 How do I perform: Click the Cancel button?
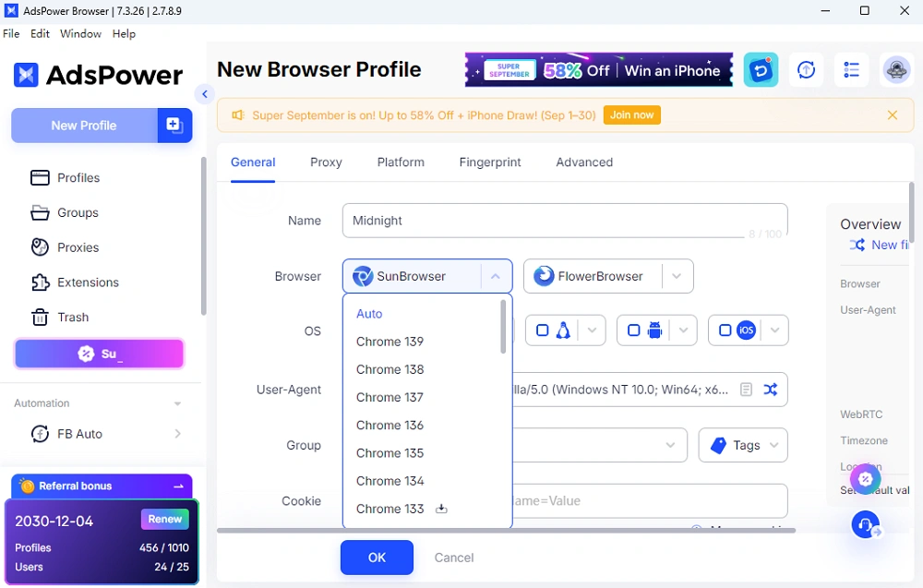tap(454, 558)
